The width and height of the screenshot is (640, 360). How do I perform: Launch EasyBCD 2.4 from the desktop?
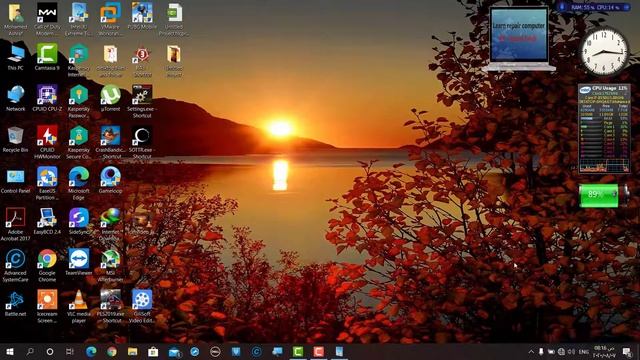pyautogui.click(x=47, y=221)
